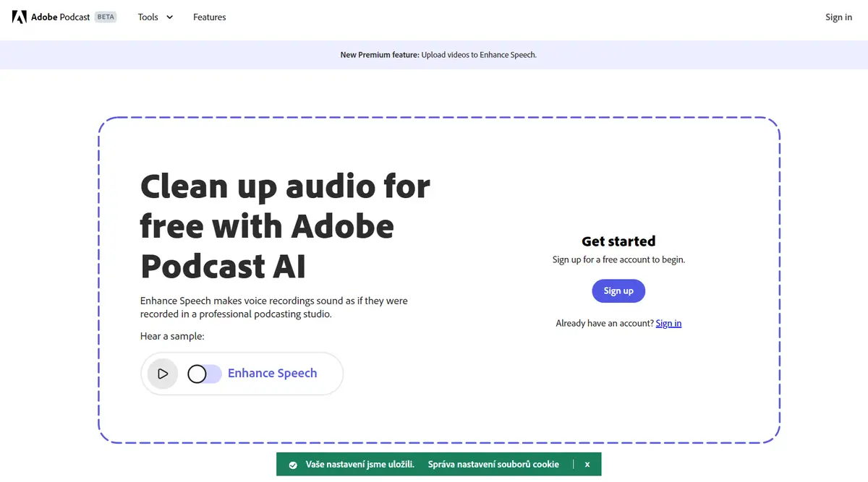The width and height of the screenshot is (868, 482).
Task: Open the Tools menu label
Action: click(148, 17)
